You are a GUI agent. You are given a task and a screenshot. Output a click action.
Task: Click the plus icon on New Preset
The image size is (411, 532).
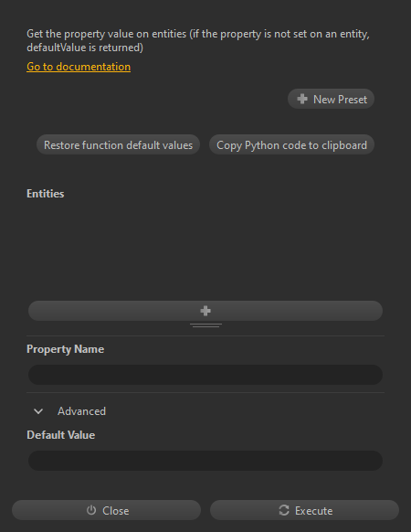point(302,99)
